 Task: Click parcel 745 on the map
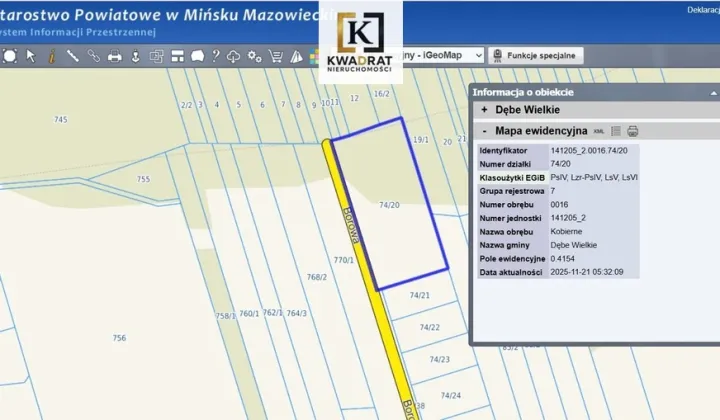pos(61,119)
